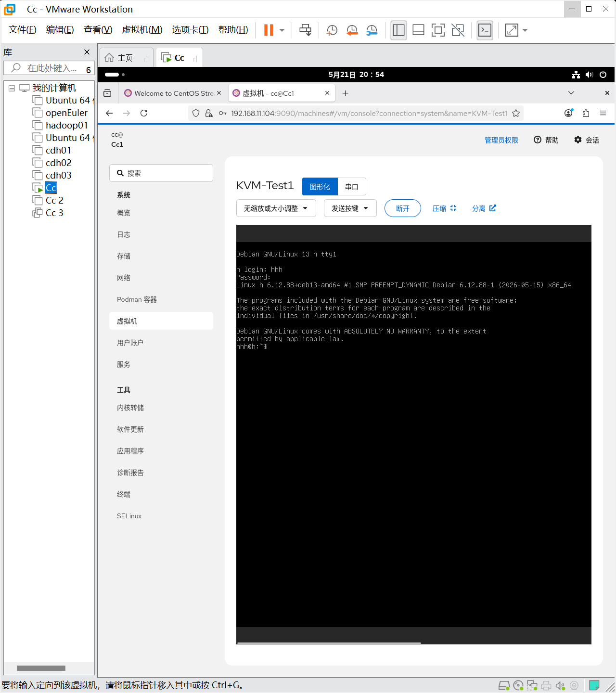616x693 pixels.
Task: Click the Cockpit 搜索 search field
Action: click(x=161, y=173)
